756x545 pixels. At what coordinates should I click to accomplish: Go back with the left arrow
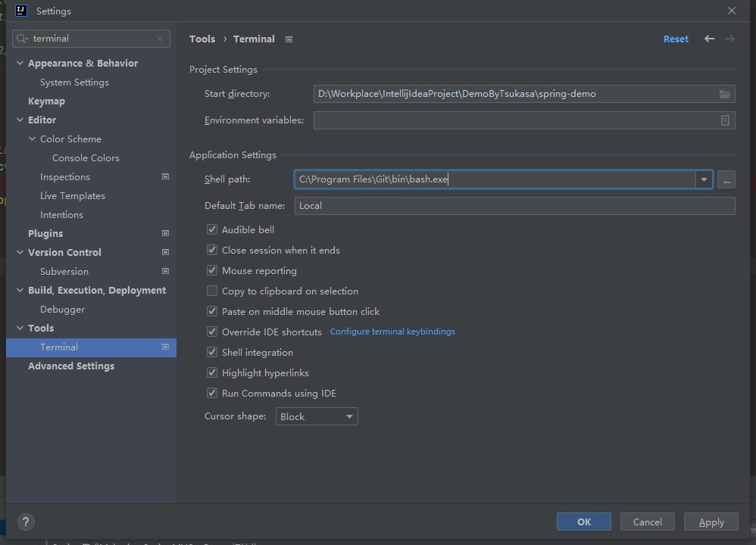[709, 39]
